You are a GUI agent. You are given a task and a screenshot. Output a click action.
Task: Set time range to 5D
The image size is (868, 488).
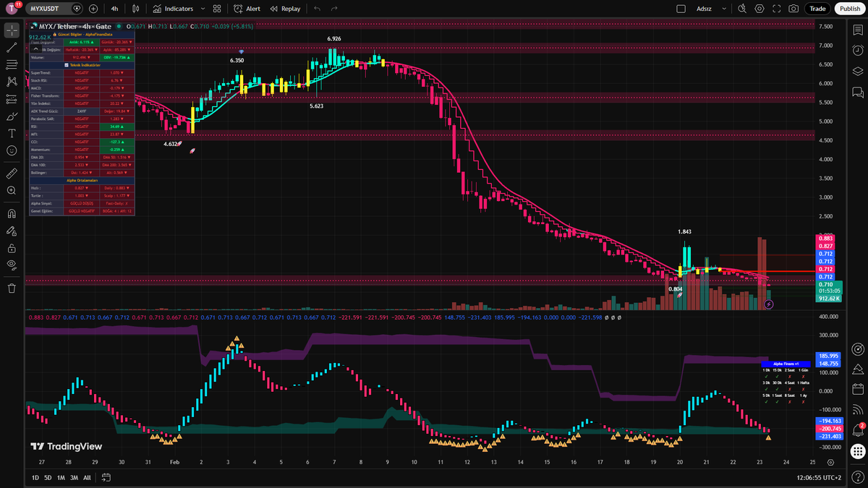[48, 477]
